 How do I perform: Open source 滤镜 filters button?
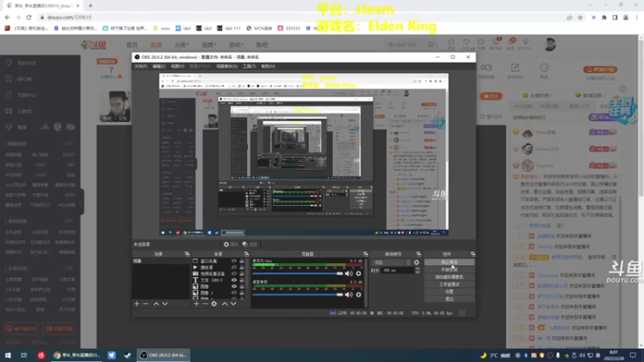click(x=250, y=245)
